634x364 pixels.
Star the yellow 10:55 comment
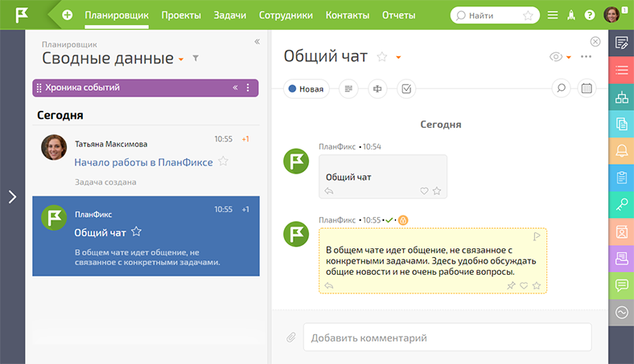537,285
